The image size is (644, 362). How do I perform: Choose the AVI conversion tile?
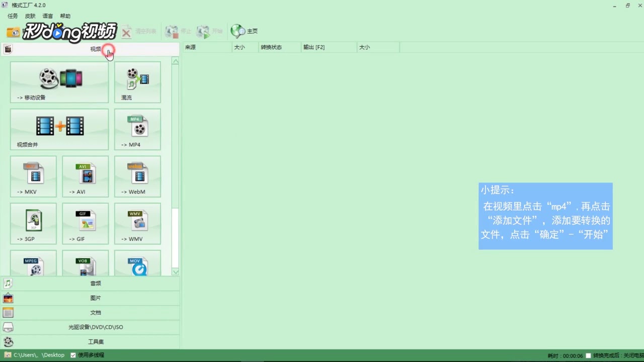[x=86, y=176]
